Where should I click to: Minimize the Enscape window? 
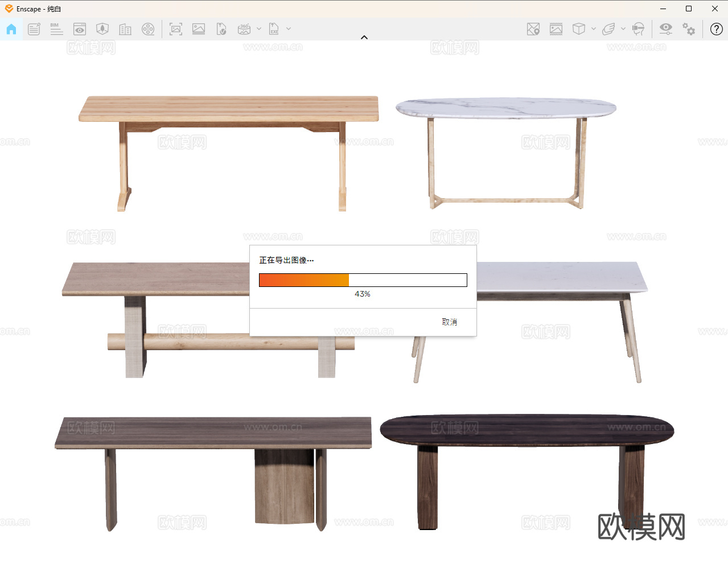tap(663, 9)
